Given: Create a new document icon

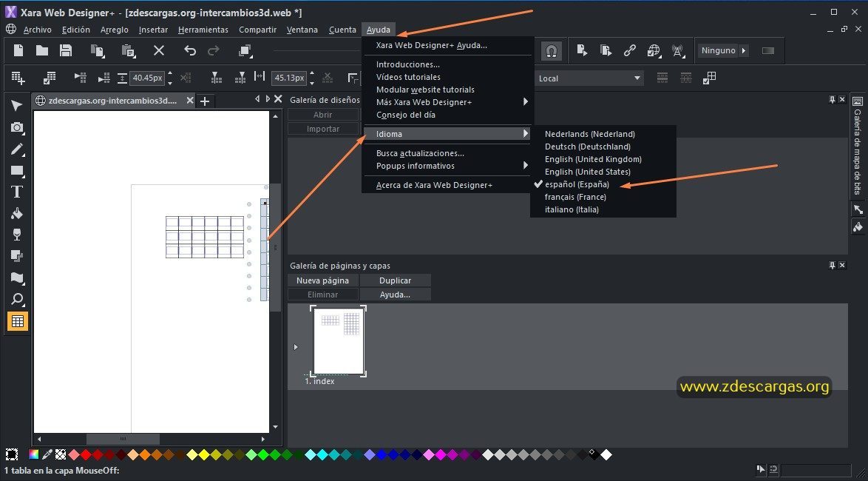Looking at the screenshot, I should pyautogui.click(x=18, y=50).
